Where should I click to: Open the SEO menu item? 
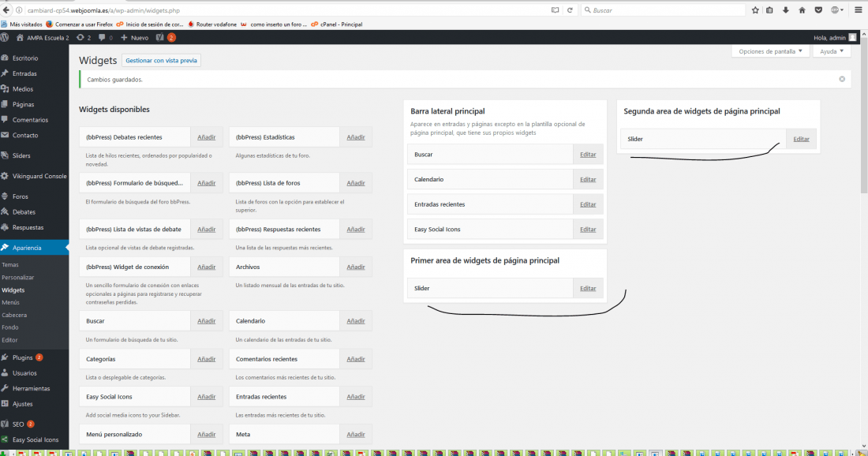(18, 424)
